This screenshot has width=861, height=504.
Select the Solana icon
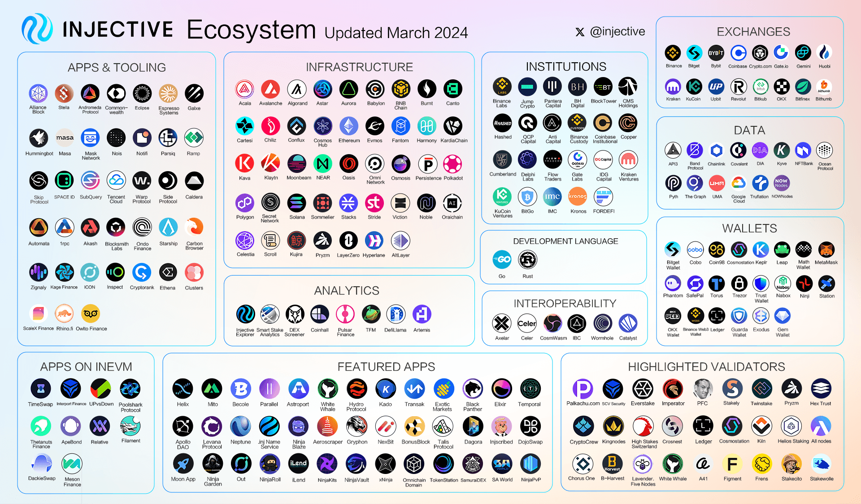coord(296,203)
